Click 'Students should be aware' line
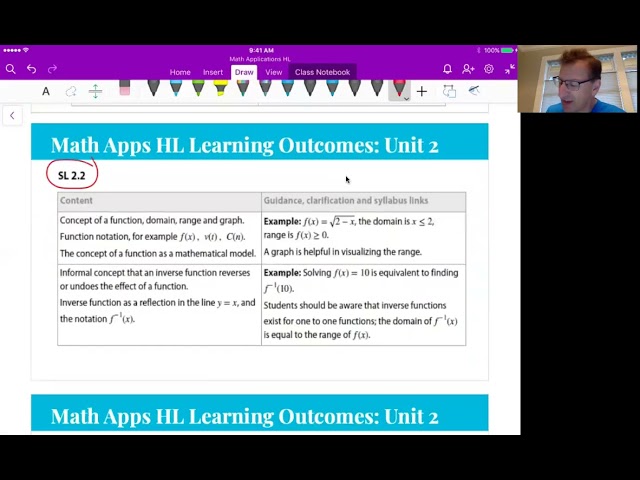This screenshot has height=480, width=640. pyautogui.click(x=355, y=305)
